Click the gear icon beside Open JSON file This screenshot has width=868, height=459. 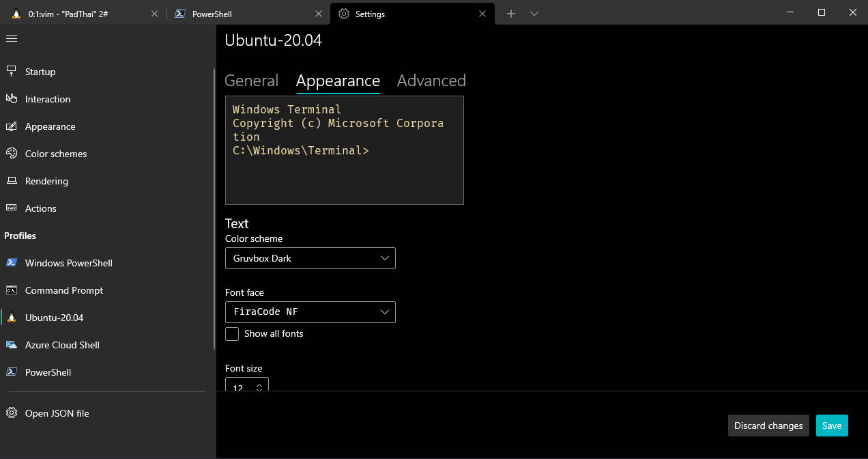pos(12,413)
